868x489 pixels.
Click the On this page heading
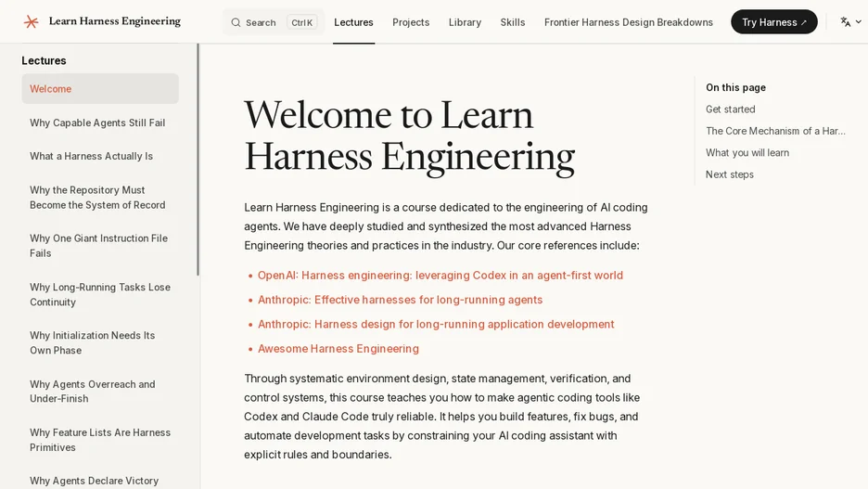(735, 87)
